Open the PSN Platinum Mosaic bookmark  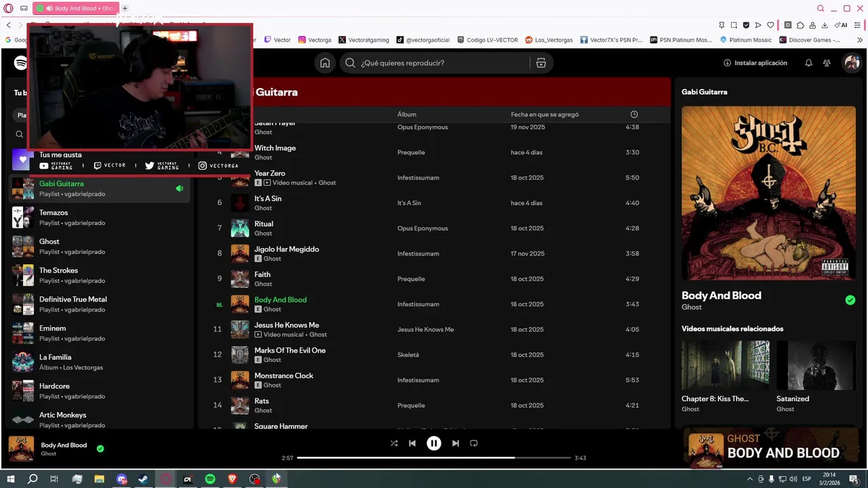click(681, 40)
